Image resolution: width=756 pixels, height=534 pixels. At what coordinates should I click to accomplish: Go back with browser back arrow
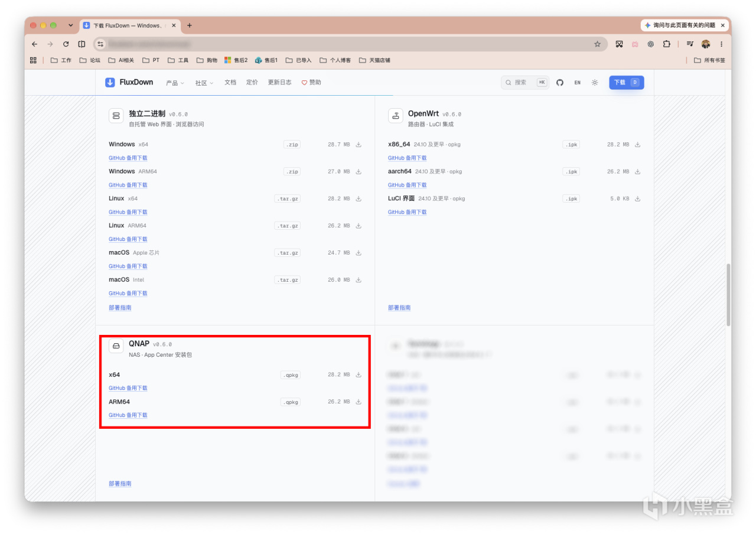tap(34, 44)
